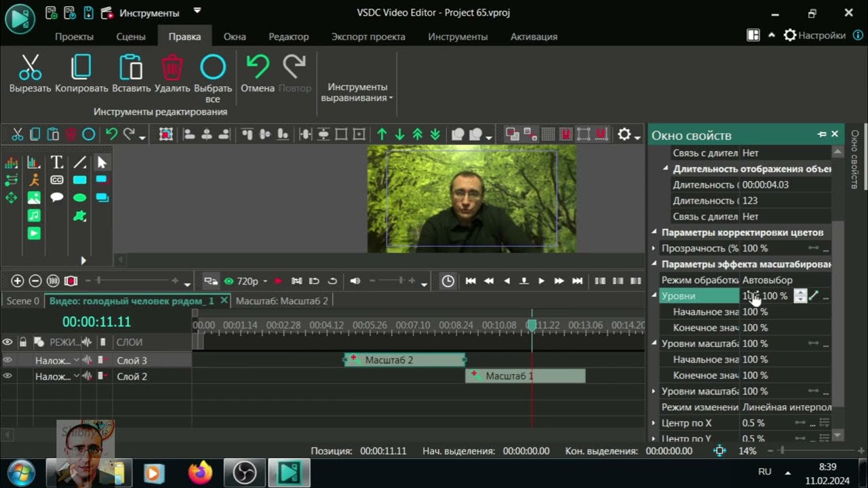Select the cyan Rectangle shape tool
This screenshot has height=488, width=868.
80,180
